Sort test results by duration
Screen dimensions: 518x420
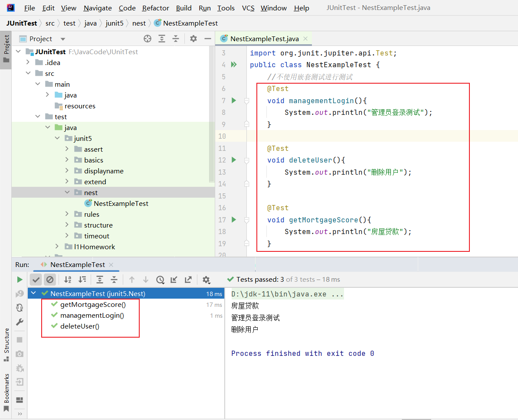pos(82,280)
